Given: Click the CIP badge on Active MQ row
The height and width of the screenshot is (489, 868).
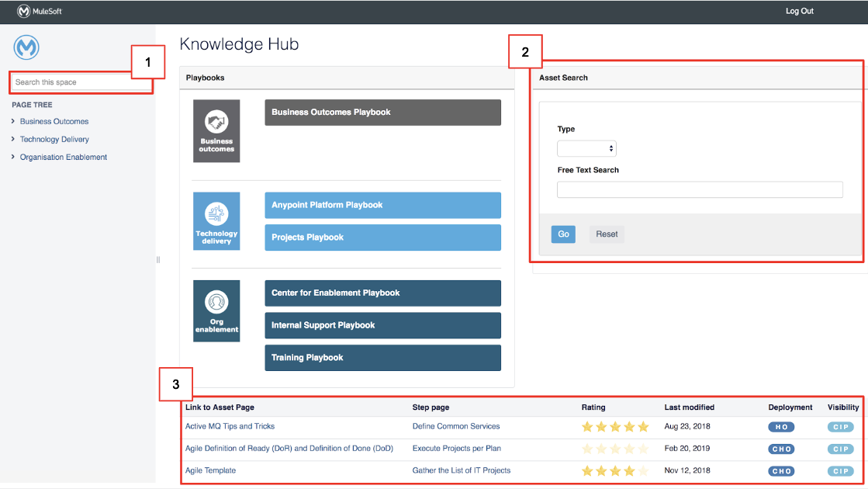Looking at the screenshot, I should (x=840, y=426).
